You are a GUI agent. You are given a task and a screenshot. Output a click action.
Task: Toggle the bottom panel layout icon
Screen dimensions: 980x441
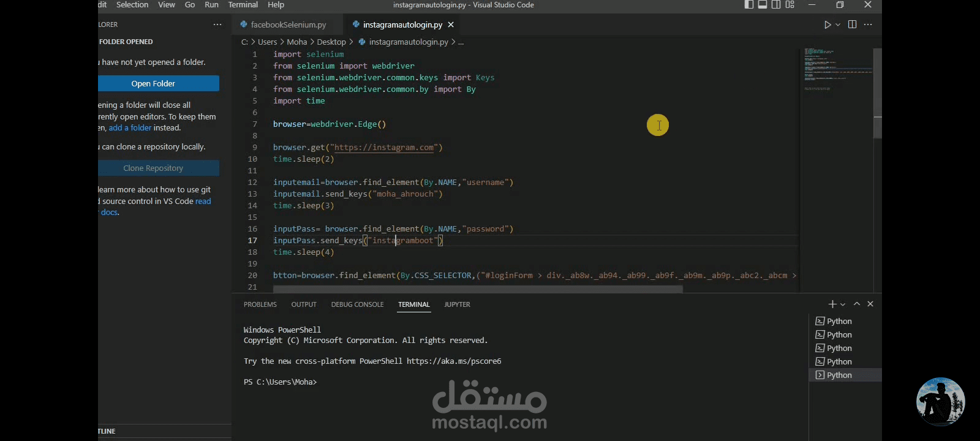(763, 5)
